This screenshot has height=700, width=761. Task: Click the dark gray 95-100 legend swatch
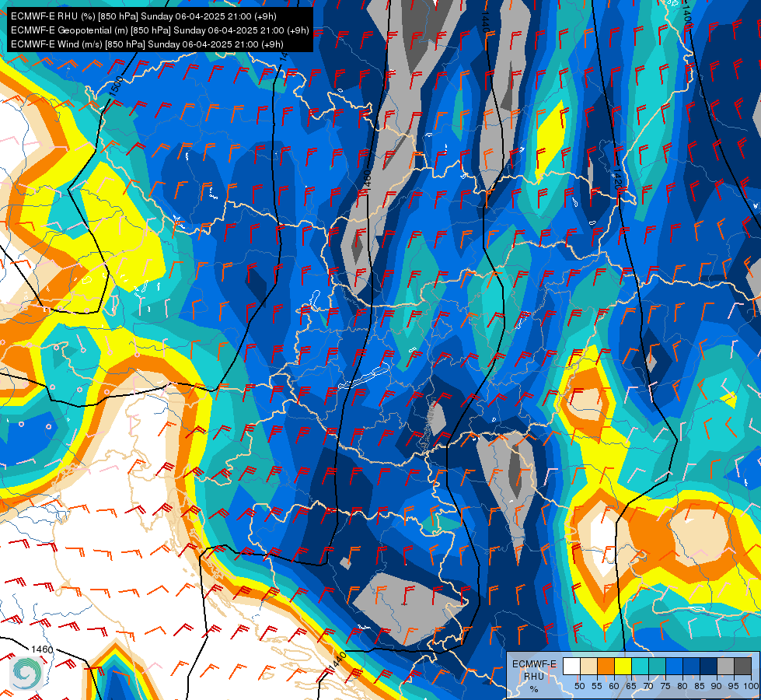pos(742,666)
